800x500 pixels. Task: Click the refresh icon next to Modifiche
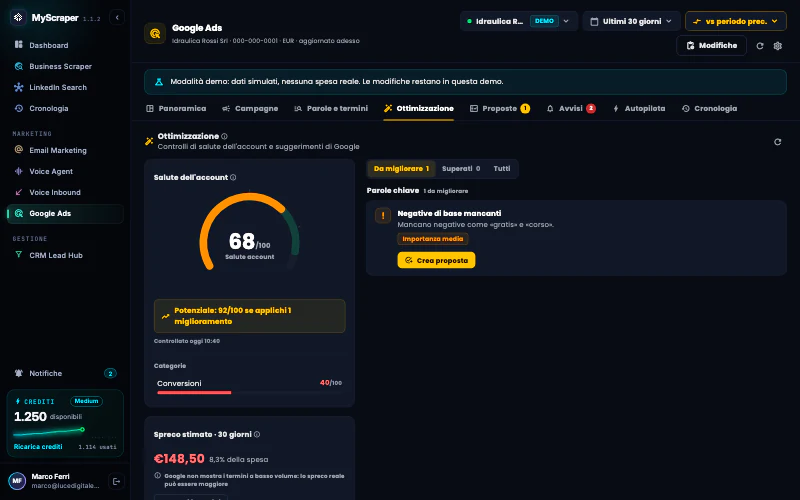760,46
